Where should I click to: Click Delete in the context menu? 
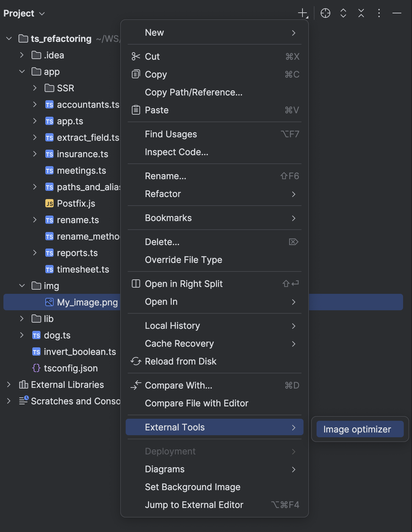[162, 242]
